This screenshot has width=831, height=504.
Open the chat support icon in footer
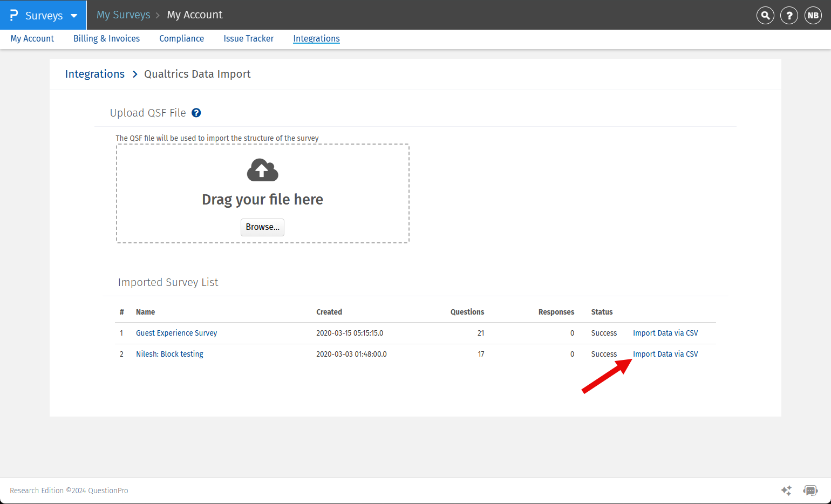[810, 491]
